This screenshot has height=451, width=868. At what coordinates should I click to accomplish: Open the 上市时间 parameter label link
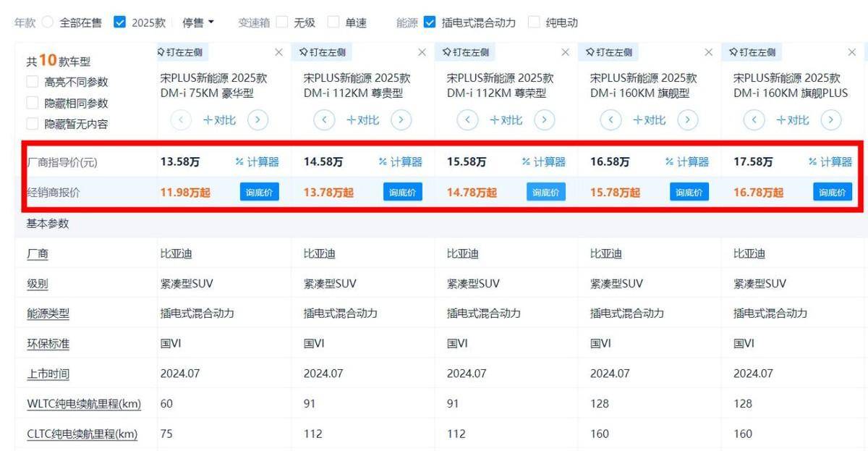click(48, 374)
